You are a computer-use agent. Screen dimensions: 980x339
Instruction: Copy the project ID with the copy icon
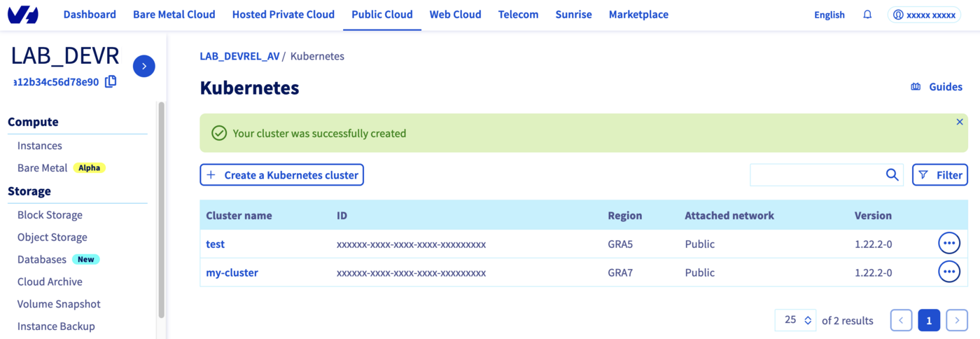[x=111, y=82]
